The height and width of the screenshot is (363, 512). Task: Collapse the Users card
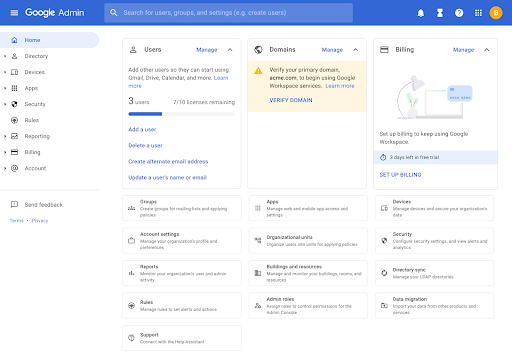tap(230, 50)
